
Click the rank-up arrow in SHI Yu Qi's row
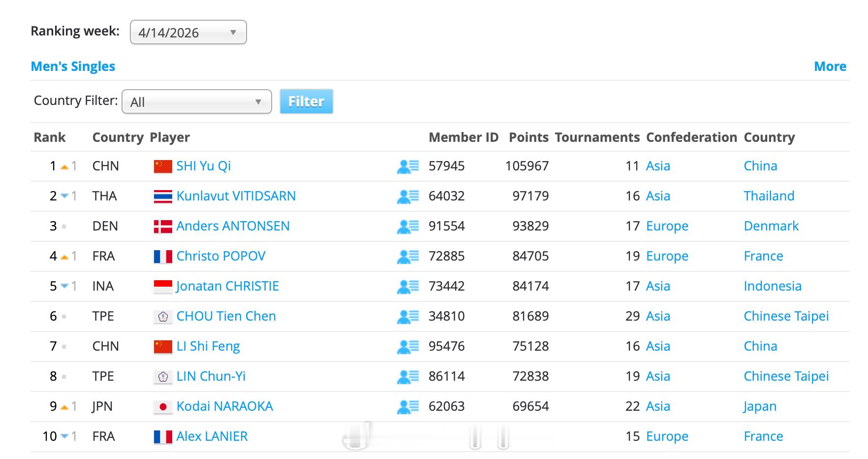click(x=64, y=167)
